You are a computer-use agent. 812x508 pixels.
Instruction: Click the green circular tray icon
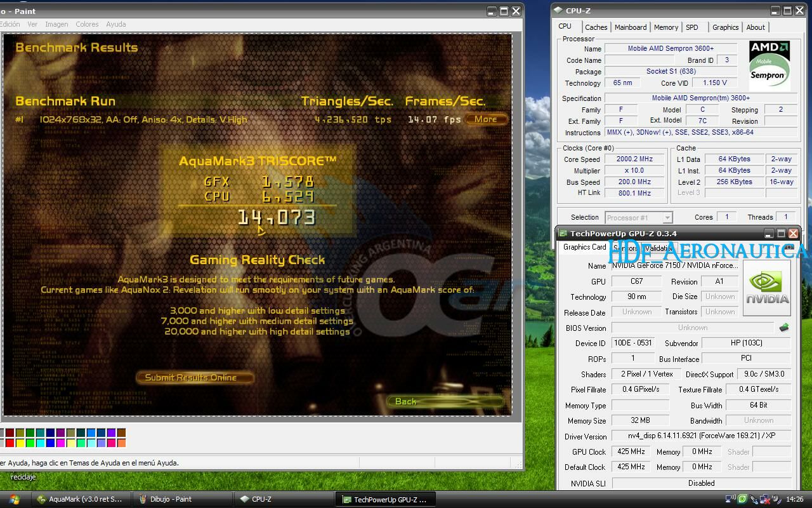[x=742, y=499]
